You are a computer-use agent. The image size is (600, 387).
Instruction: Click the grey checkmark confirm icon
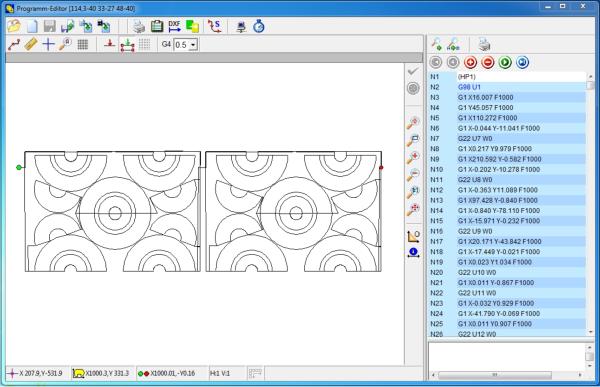(413, 71)
